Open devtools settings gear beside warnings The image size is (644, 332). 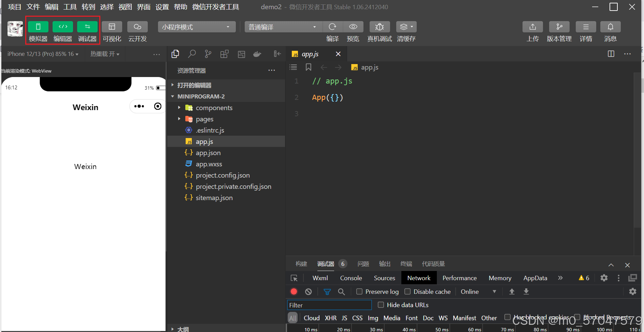604,278
